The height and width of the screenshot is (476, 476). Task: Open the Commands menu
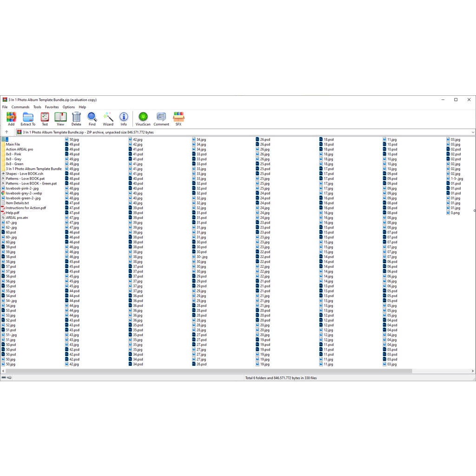(20, 107)
